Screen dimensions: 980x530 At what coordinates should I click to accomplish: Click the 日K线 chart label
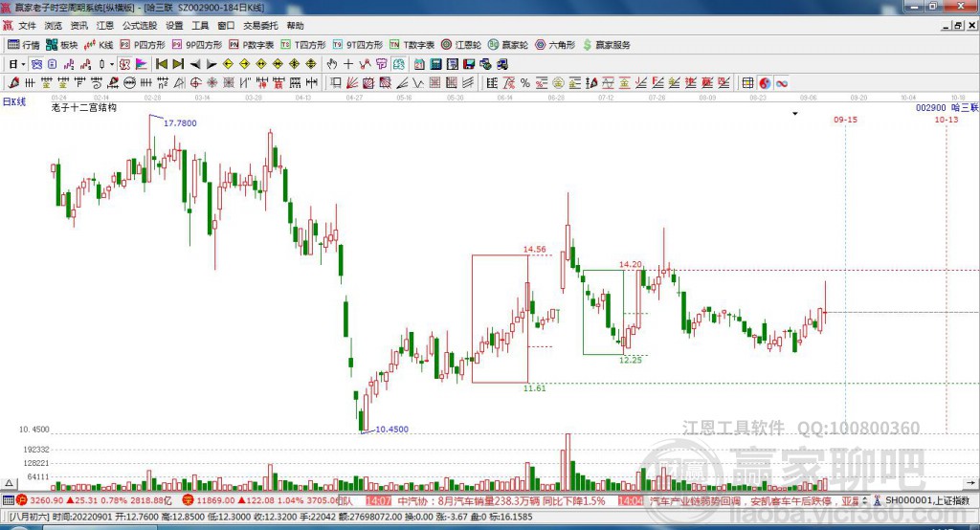tap(13, 101)
